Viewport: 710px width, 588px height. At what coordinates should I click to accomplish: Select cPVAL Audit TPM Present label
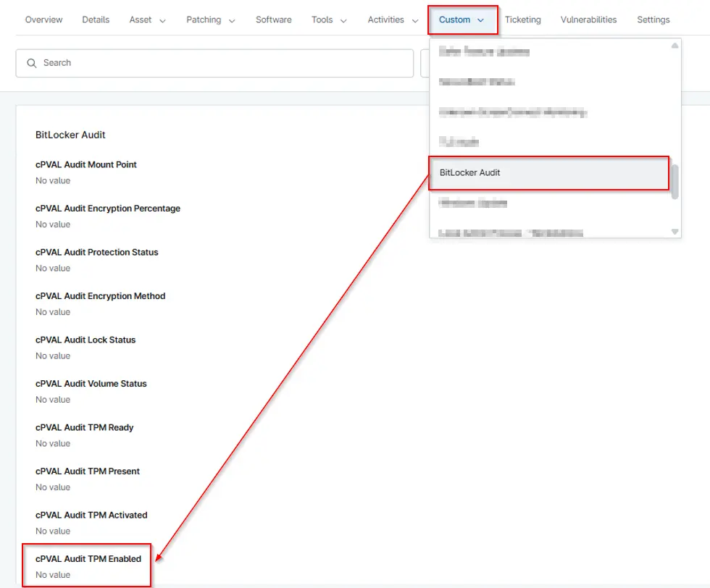(x=88, y=471)
